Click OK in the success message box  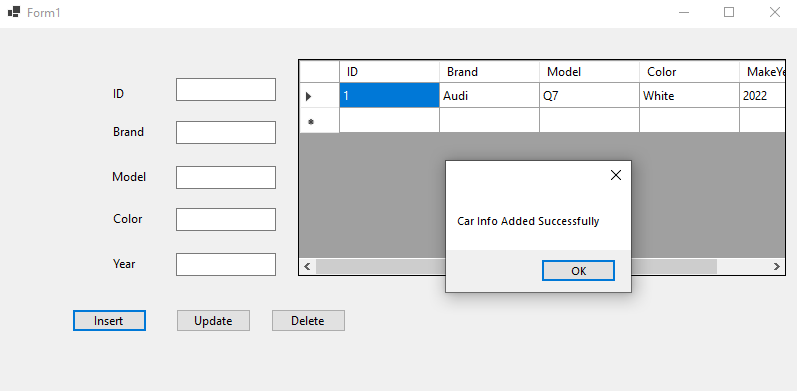pos(578,270)
